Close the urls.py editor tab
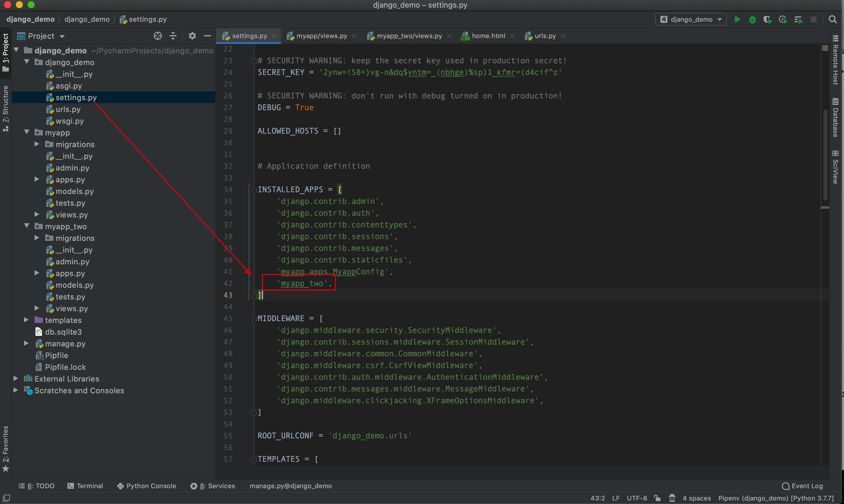This screenshot has width=844, height=504. (x=563, y=36)
